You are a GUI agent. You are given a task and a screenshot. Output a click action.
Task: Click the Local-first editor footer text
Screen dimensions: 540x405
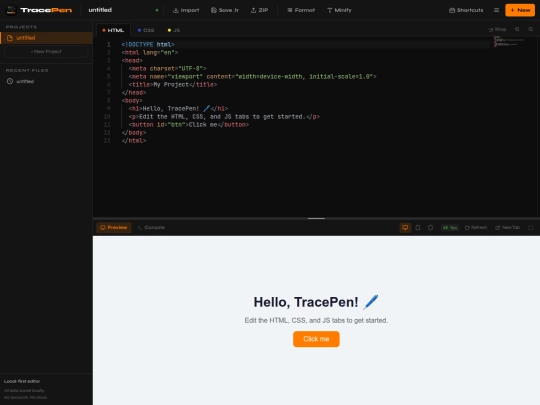[22, 381]
